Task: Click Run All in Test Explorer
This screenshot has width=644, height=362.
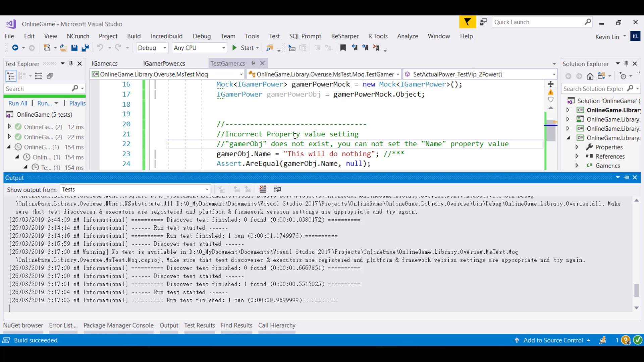Action: click(18, 104)
